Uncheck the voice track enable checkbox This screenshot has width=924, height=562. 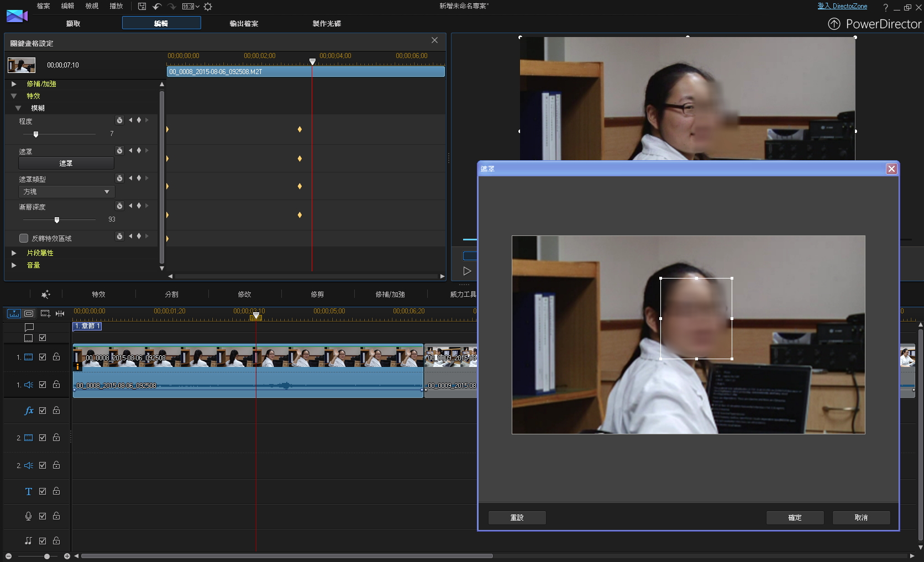pos(43,516)
